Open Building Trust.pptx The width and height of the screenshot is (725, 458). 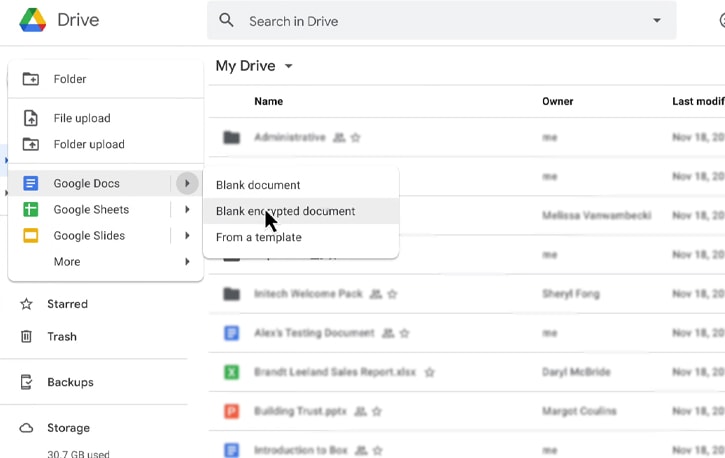[x=300, y=411]
